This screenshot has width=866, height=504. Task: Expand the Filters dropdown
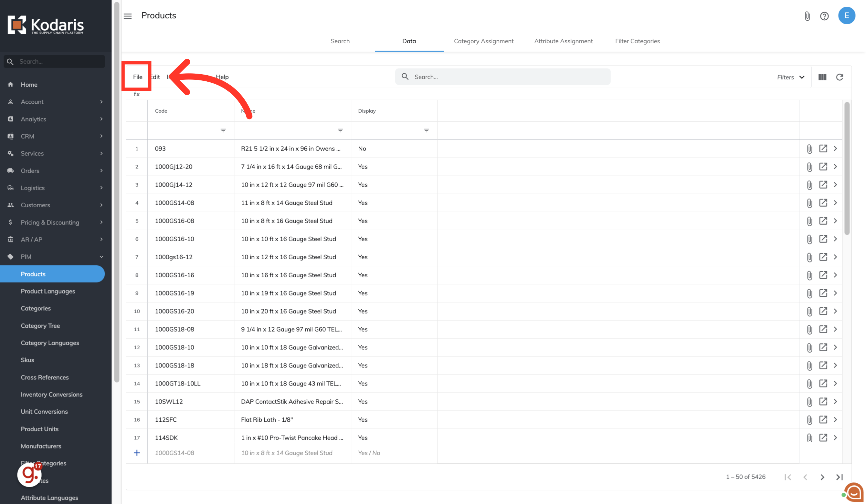pyautogui.click(x=790, y=77)
